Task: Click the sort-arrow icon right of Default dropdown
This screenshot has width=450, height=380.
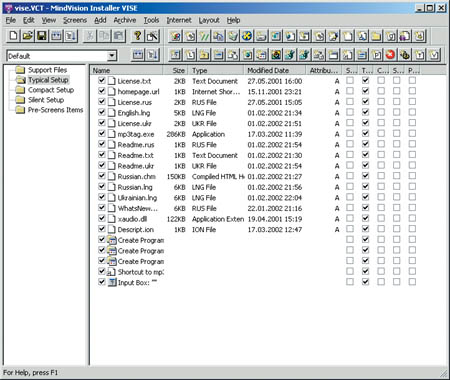Action: click(152, 55)
